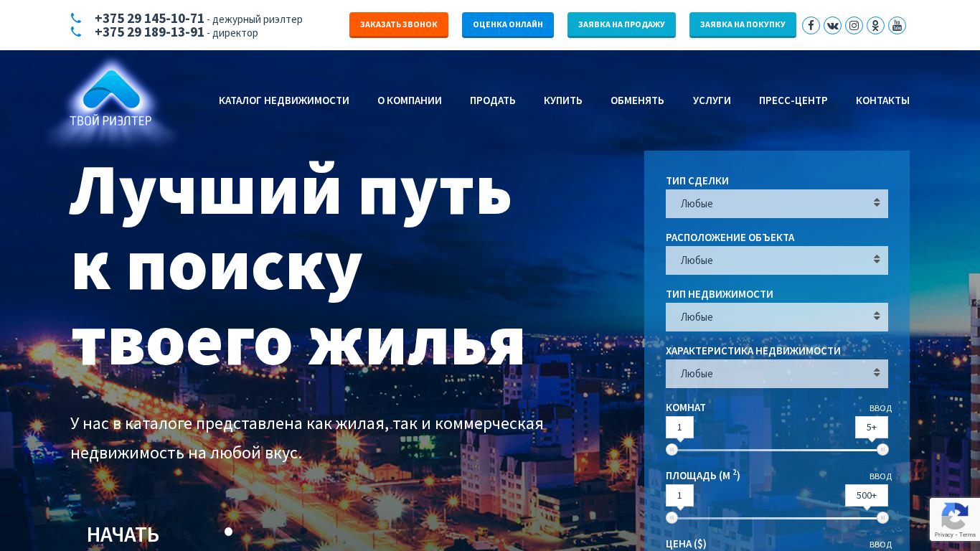Click Ввод link next to Цена

pos(880,545)
